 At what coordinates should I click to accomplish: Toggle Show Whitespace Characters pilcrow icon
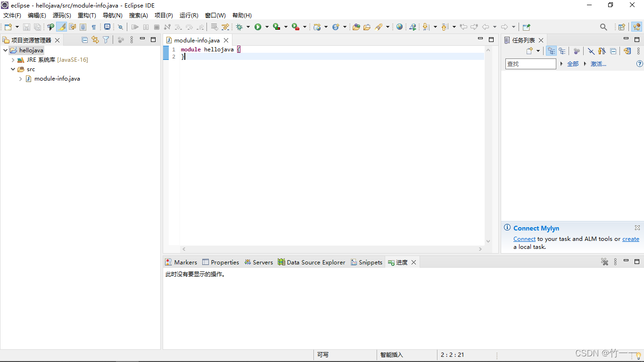click(x=94, y=27)
